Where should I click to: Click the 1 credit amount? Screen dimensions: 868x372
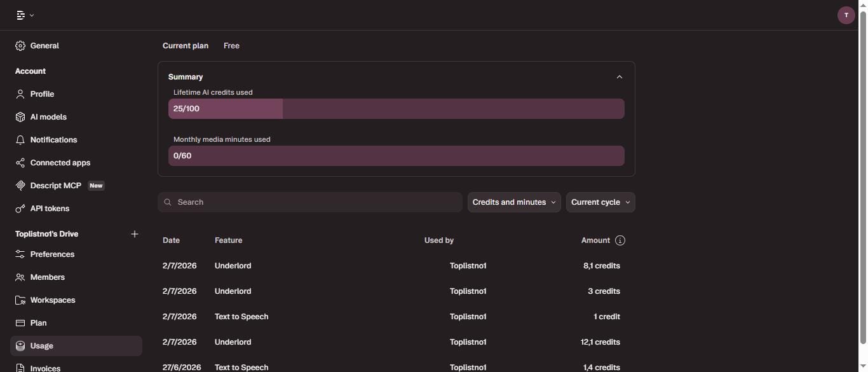click(x=607, y=317)
